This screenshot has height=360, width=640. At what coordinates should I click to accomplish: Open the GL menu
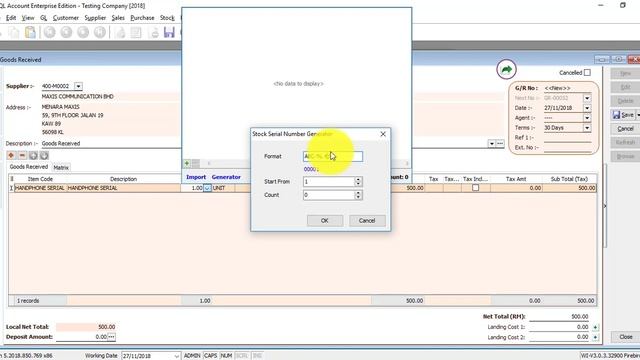[44, 18]
